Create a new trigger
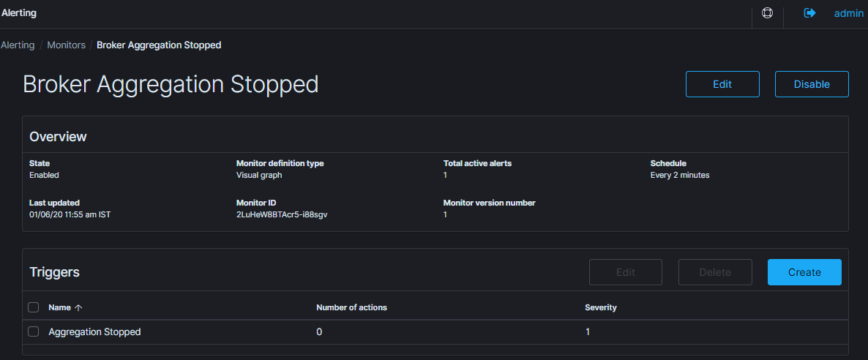 804,272
